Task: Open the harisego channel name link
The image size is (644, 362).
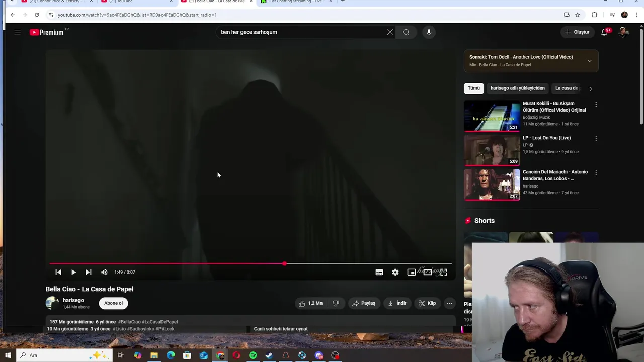Action: pyautogui.click(x=73, y=300)
